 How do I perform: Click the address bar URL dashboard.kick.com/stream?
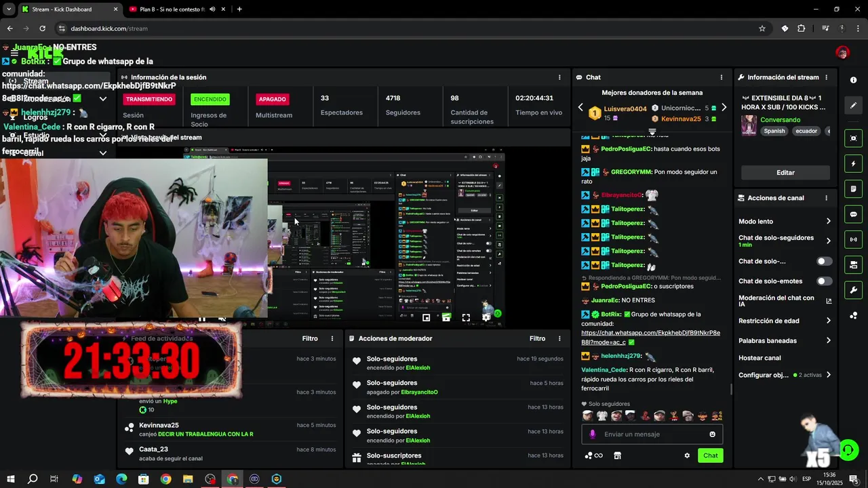[x=109, y=28]
